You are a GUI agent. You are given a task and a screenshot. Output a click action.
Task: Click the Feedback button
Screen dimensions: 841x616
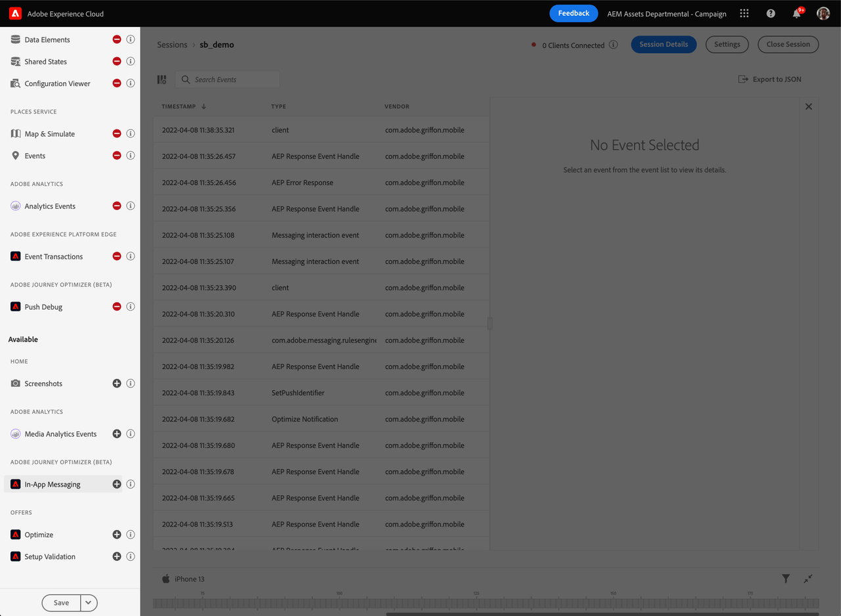click(574, 13)
